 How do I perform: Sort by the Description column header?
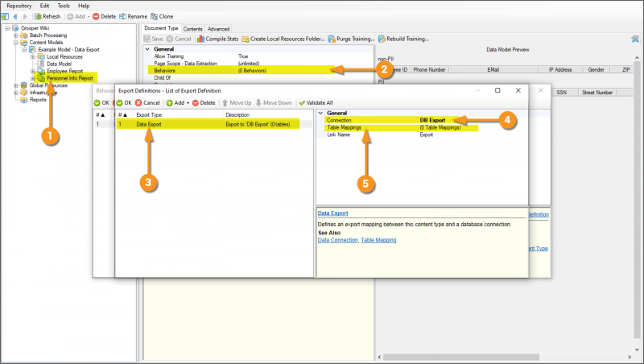point(268,114)
